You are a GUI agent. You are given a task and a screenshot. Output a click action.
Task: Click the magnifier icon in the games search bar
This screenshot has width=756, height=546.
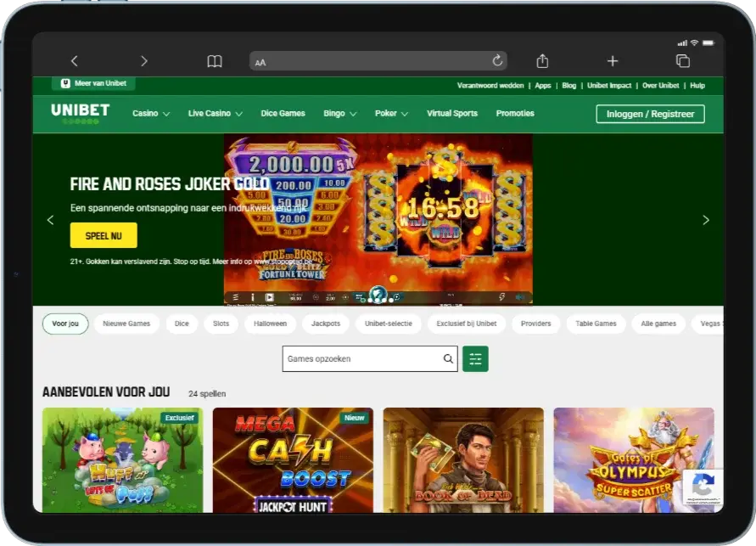click(448, 358)
